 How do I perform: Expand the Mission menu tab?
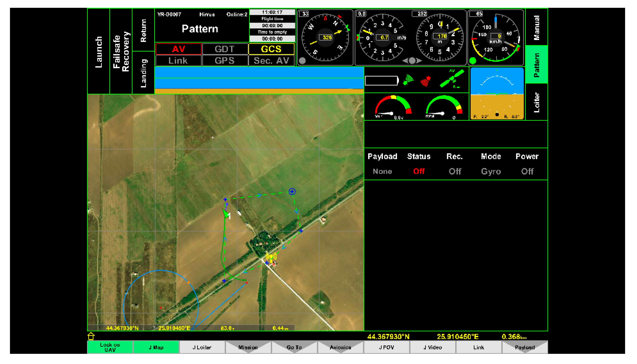[x=248, y=347]
